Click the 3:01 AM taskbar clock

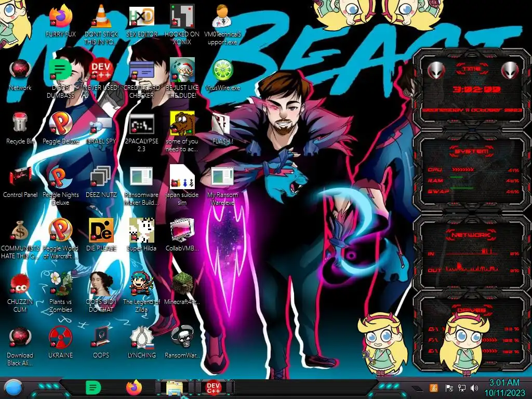click(x=504, y=388)
